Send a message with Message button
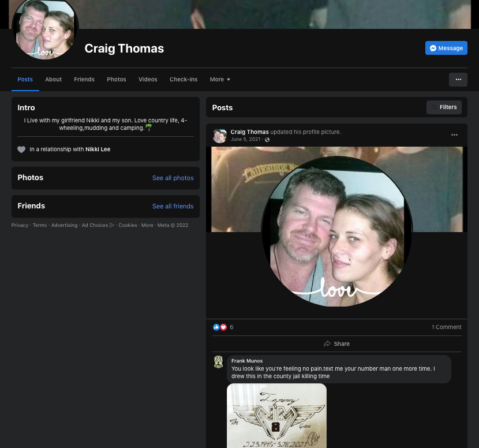Viewport: 479px width, 448px height. (446, 48)
